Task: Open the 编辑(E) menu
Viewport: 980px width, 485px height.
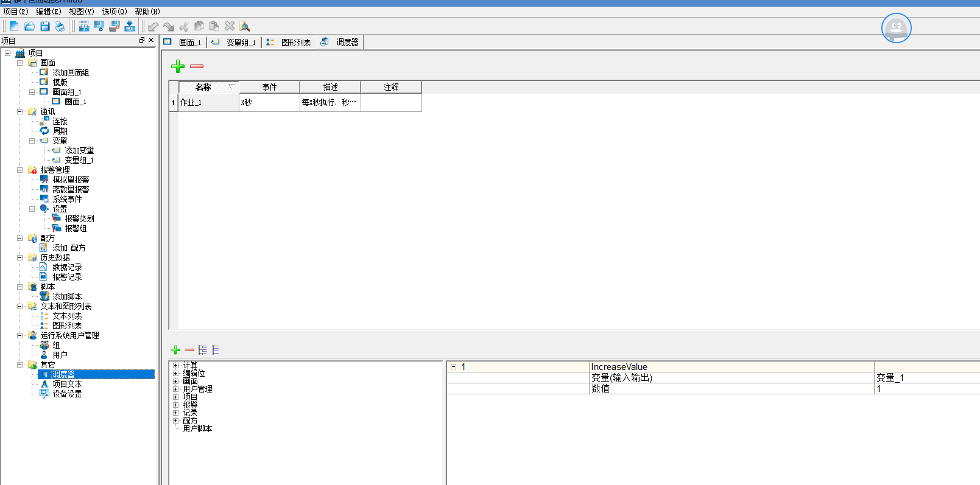Action: pos(48,12)
